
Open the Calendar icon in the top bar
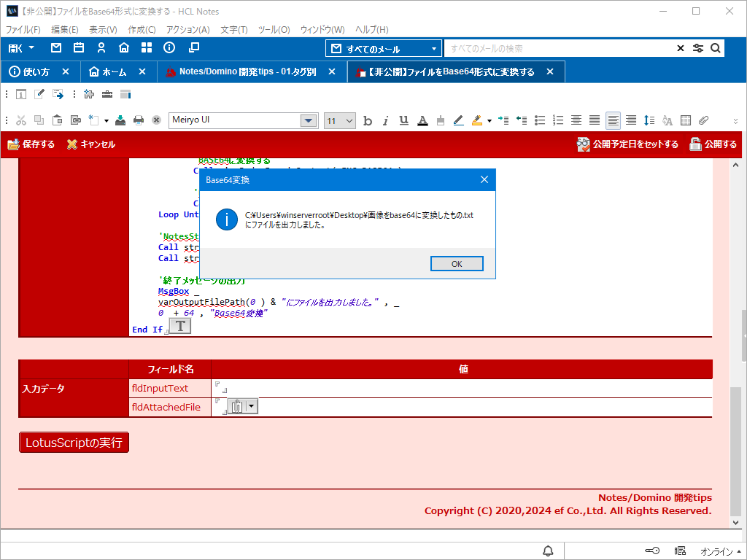point(79,48)
